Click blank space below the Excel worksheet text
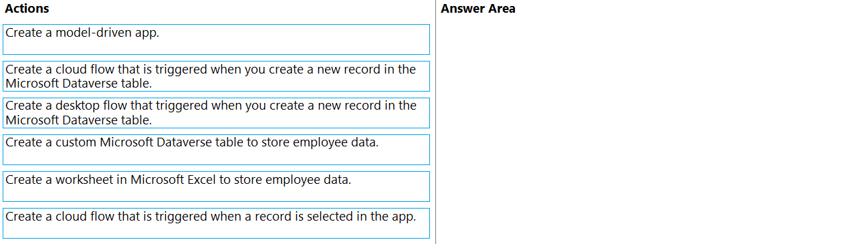Viewport: 868px width, 244px height. [x=216, y=195]
